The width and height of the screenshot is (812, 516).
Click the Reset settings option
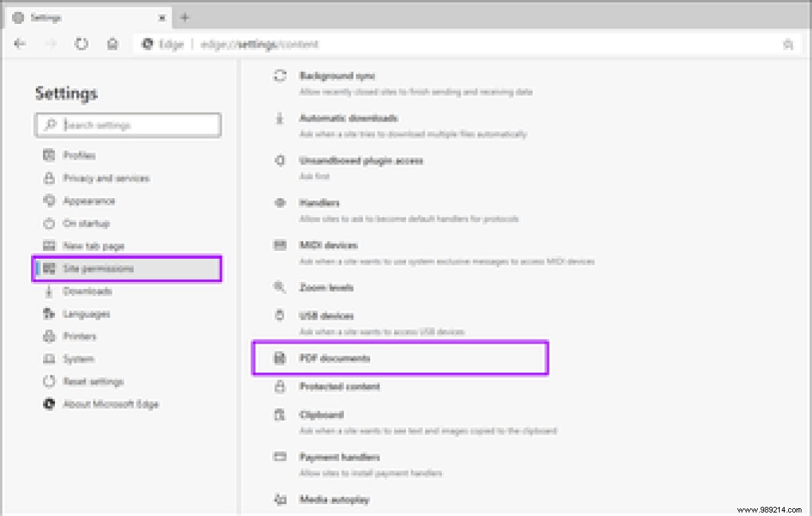92,382
